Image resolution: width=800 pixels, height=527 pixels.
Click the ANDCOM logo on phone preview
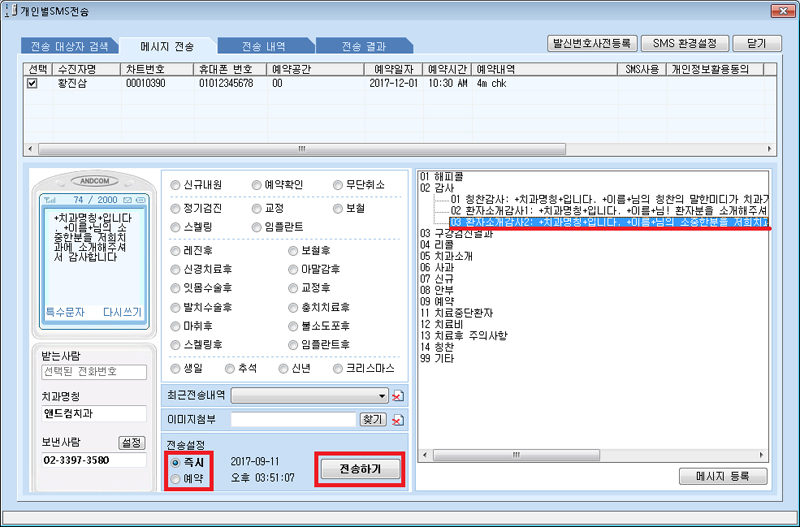pyautogui.click(x=92, y=182)
